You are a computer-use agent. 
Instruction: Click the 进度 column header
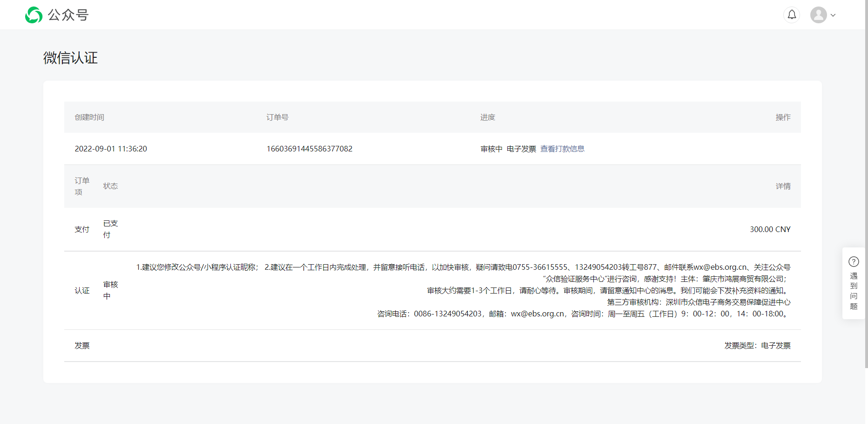coord(488,117)
